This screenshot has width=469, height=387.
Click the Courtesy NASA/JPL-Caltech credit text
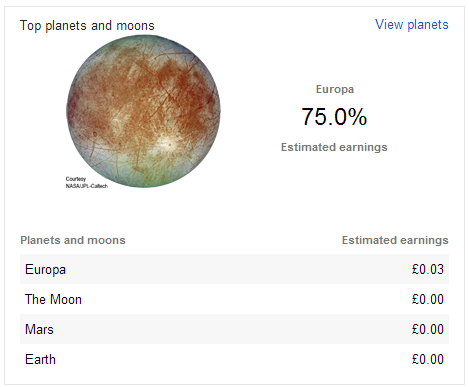click(x=87, y=182)
